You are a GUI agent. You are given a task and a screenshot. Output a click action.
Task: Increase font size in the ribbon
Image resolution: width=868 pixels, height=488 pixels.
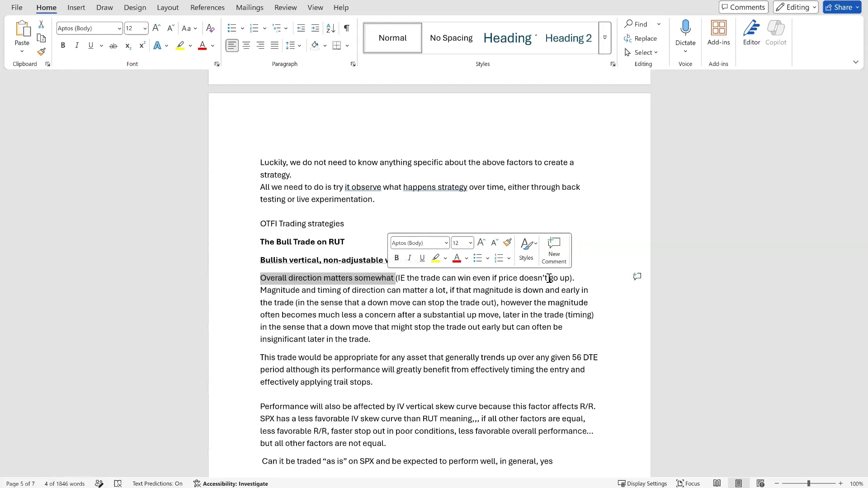pos(156,28)
